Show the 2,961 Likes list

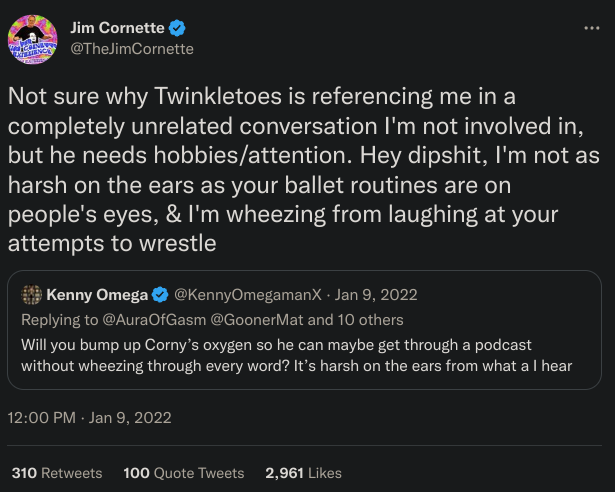303,473
